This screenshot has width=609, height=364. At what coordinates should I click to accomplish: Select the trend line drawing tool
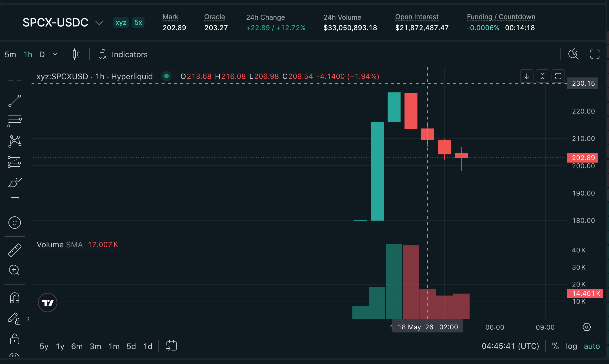tap(15, 101)
